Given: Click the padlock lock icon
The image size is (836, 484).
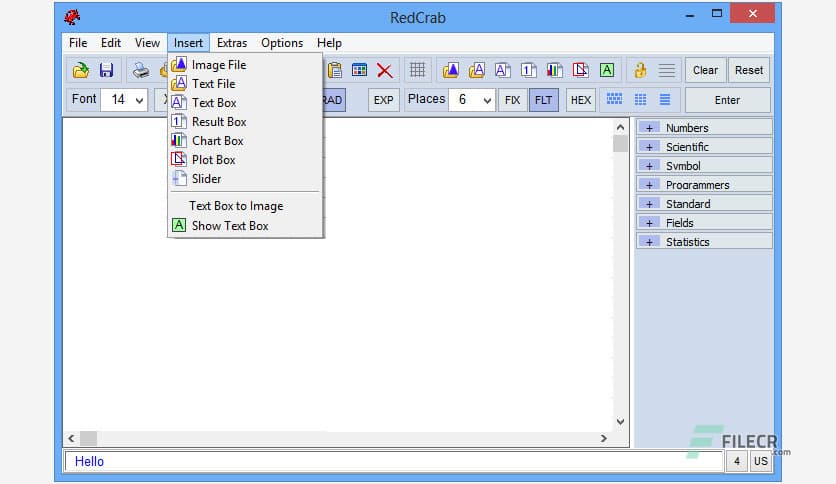Looking at the screenshot, I should pyautogui.click(x=640, y=70).
